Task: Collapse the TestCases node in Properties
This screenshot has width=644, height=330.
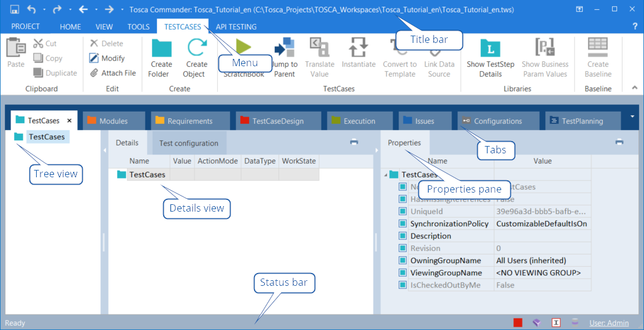Action: (x=385, y=175)
